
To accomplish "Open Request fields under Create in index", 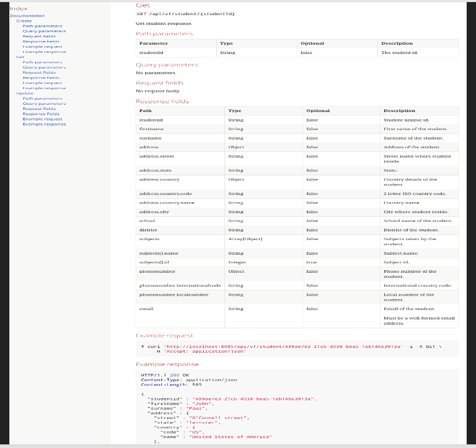I will [39, 36].
